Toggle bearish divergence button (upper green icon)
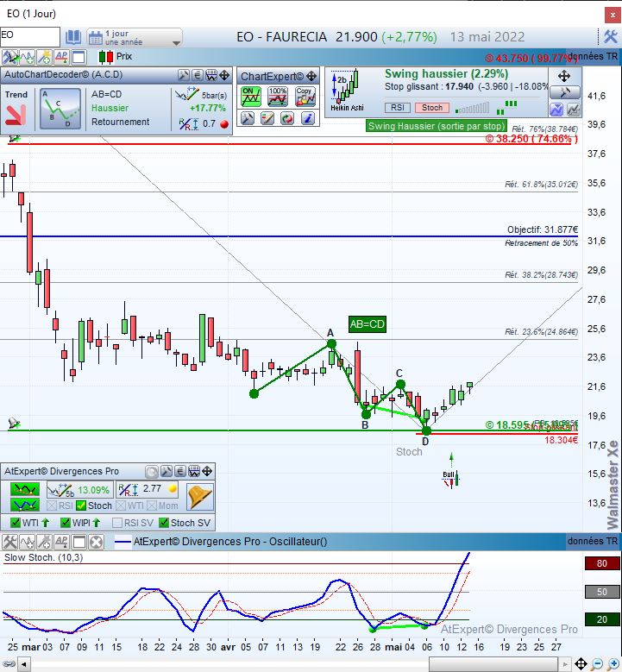Viewport: 622px width, 672px height. 25,489
